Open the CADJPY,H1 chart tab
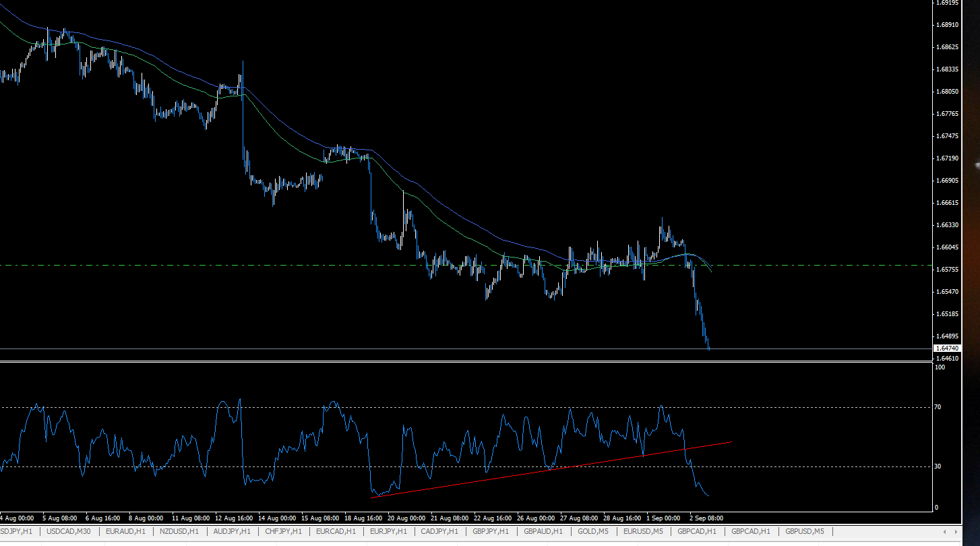The height and width of the screenshot is (546, 980). click(439, 532)
